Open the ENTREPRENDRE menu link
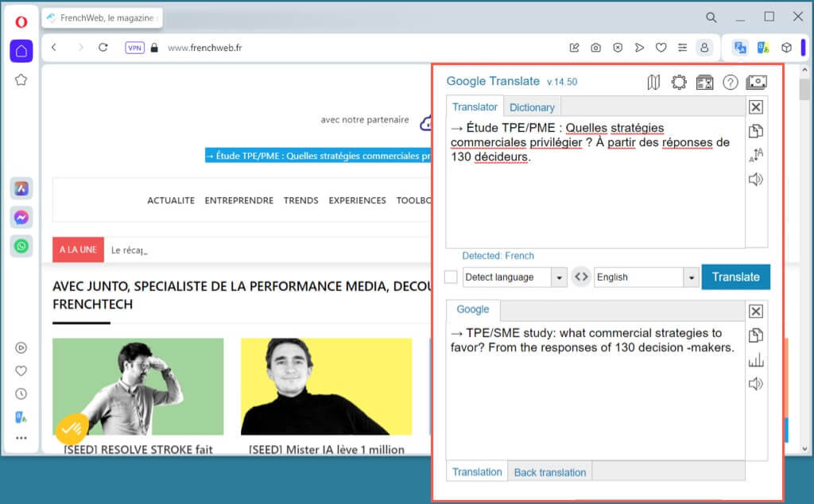 coord(238,200)
